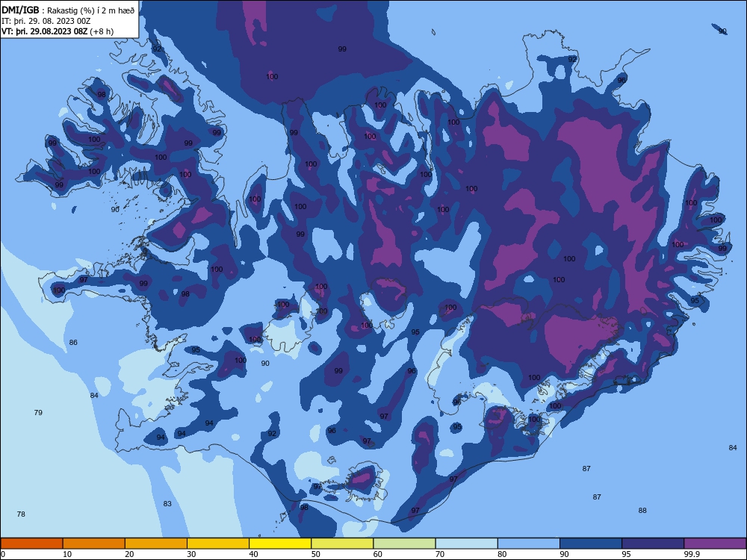This screenshot has width=747, height=560.
Task: Select the legend tick label '50'
Action: click(315, 554)
